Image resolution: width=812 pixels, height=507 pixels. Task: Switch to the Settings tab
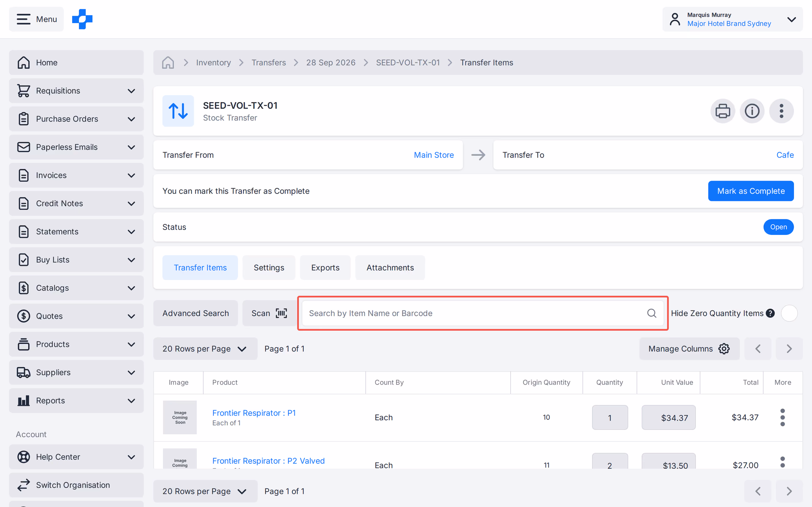coord(269,268)
